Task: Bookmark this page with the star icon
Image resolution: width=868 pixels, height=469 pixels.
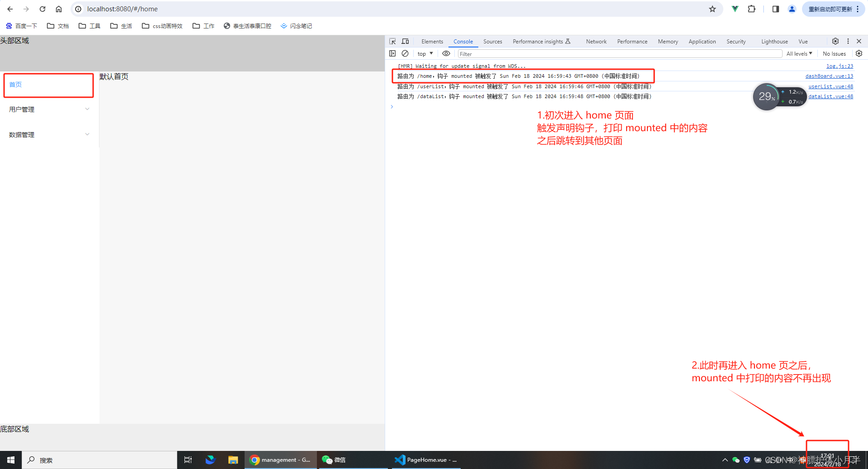Action: (x=712, y=9)
